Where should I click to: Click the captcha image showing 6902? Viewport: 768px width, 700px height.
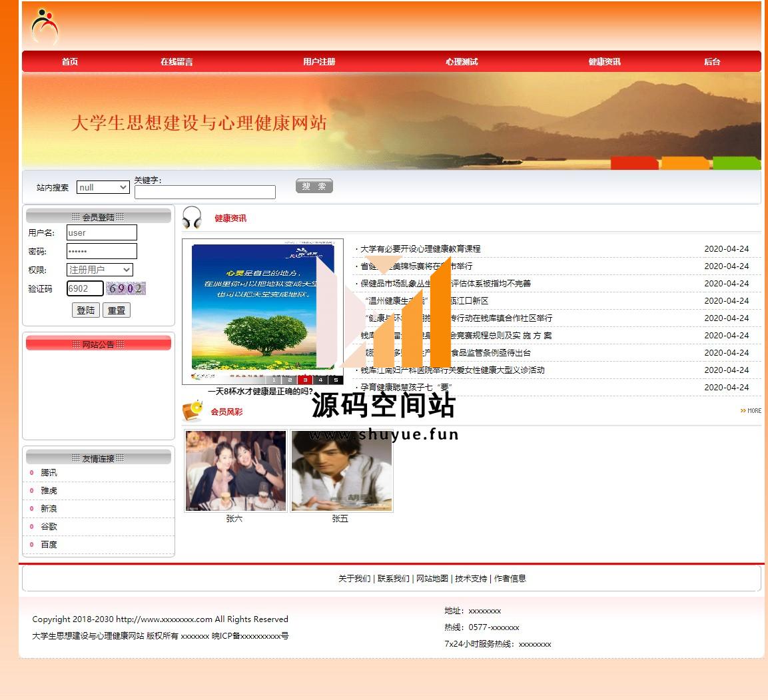(x=125, y=288)
